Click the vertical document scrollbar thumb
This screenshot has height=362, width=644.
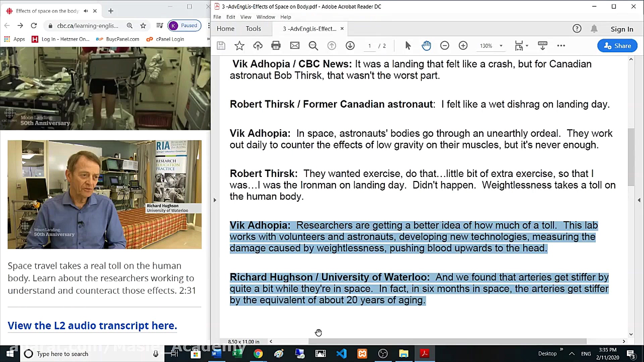(x=631, y=158)
